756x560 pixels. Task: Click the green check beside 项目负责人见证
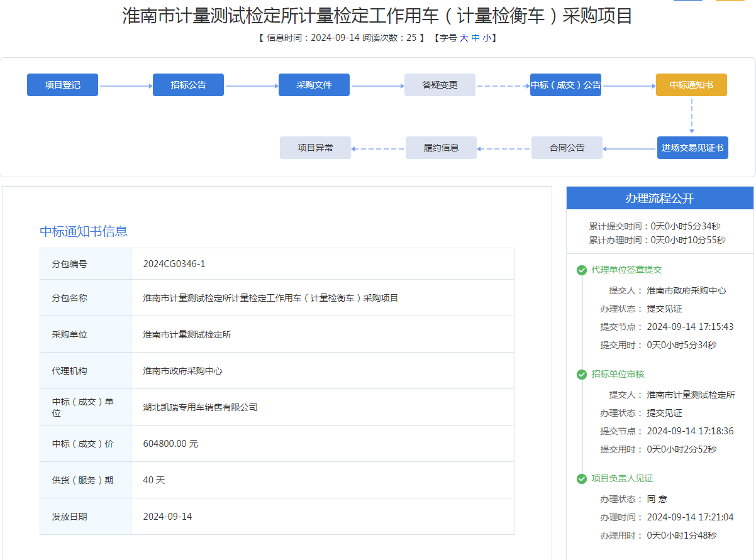coord(582,479)
